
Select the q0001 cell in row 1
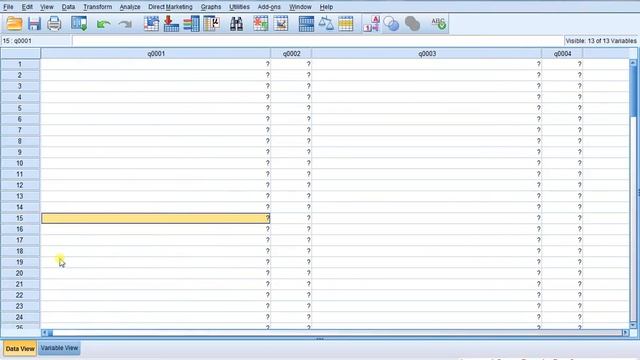156,64
